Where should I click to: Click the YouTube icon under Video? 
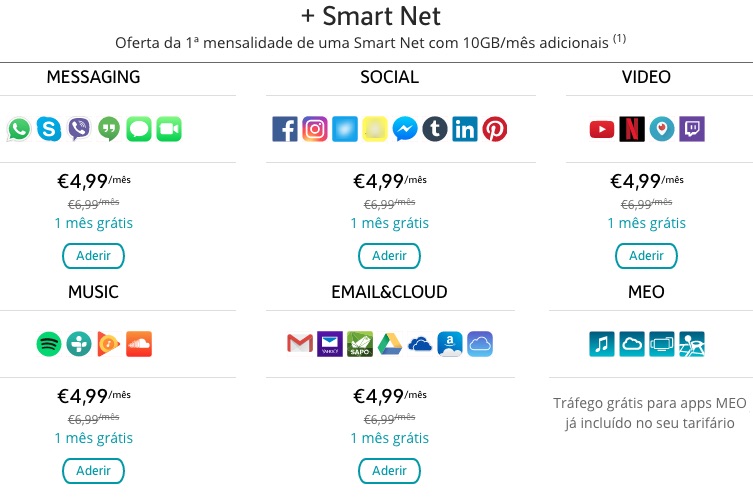(601, 129)
